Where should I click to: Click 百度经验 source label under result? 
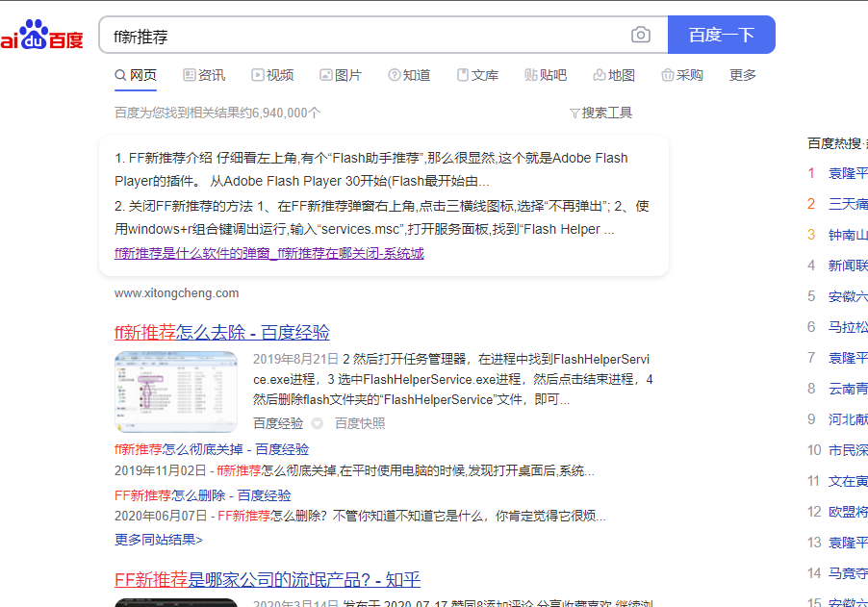tap(278, 423)
